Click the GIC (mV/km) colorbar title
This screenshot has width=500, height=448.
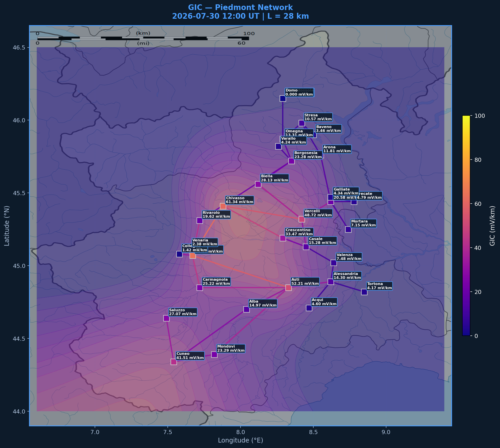492,226
